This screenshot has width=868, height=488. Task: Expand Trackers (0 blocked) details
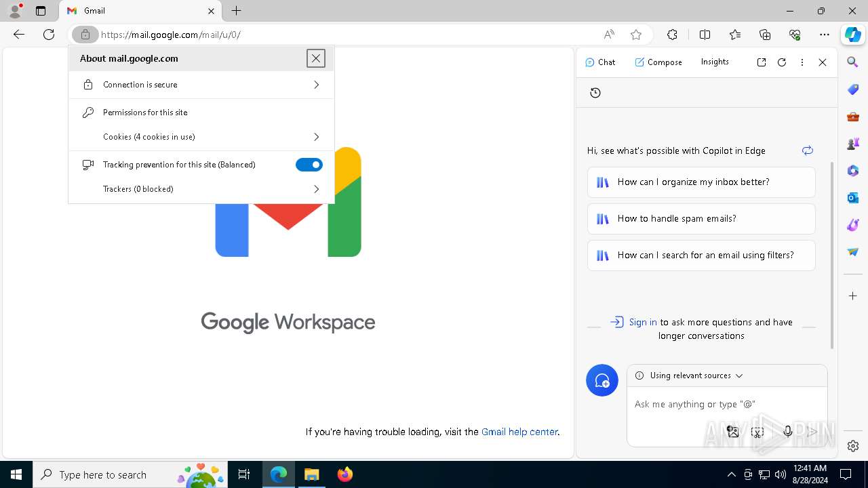pos(201,189)
